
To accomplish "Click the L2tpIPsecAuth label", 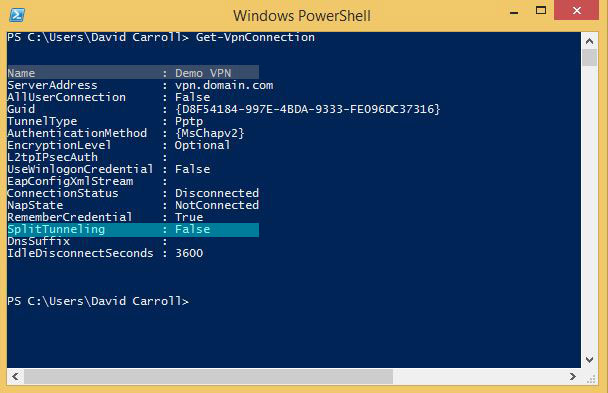I will (x=52, y=157).
